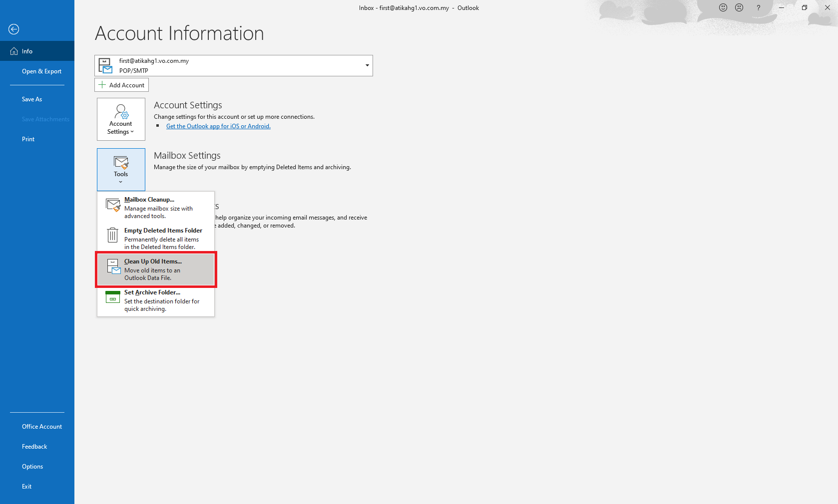The height and width of the screenshot is (504, 838).
Task: Click the smiley face feedback icon
Action: 723,7
